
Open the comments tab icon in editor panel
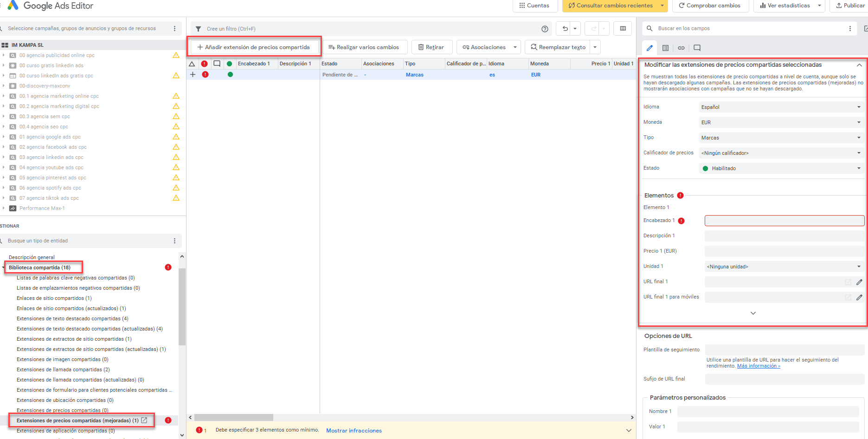(x=697, y=48)
